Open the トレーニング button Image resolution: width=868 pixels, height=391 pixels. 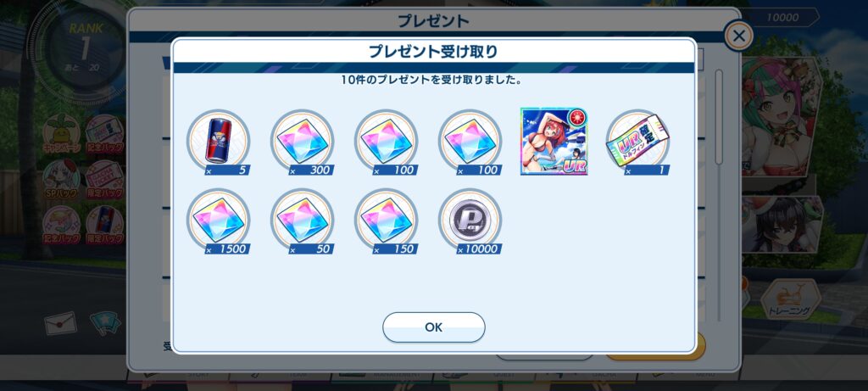[x=790, y=301]
